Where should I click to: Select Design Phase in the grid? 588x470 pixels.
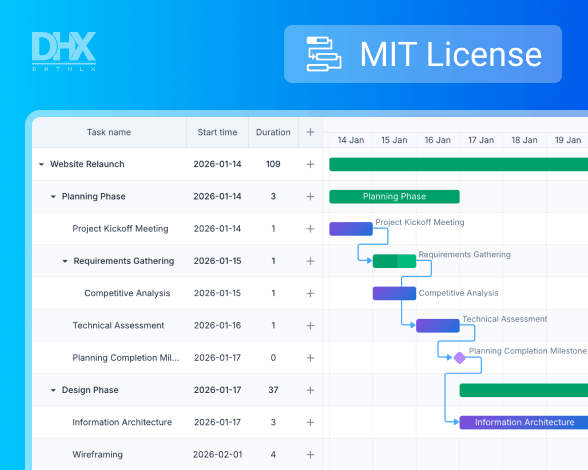coord(90,390)
